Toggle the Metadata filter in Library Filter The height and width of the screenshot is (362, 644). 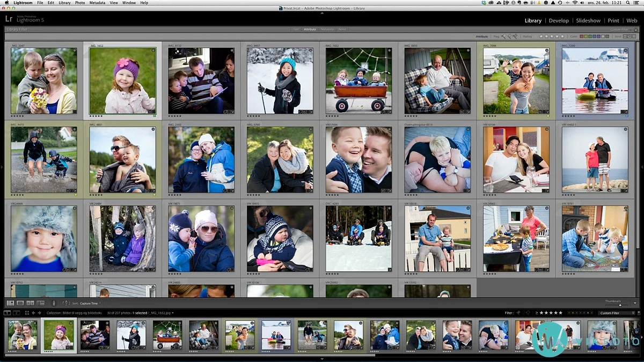click(327, 29)
